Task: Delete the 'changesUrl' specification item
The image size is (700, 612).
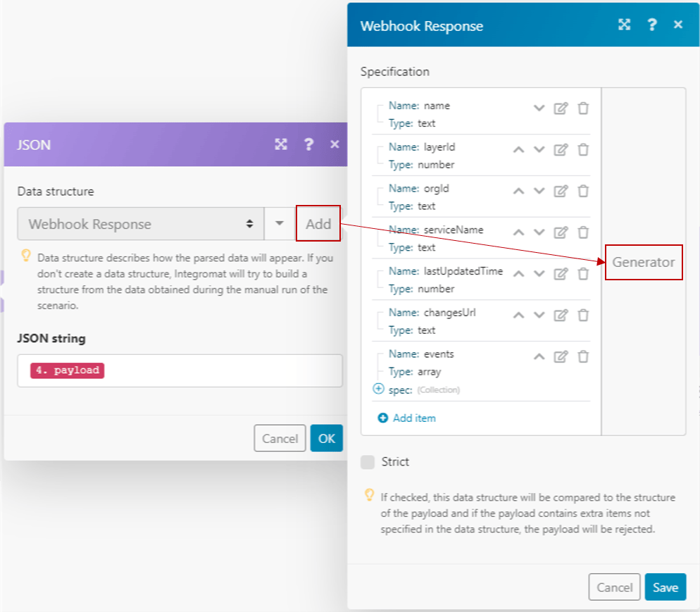Action: [583, 316]
